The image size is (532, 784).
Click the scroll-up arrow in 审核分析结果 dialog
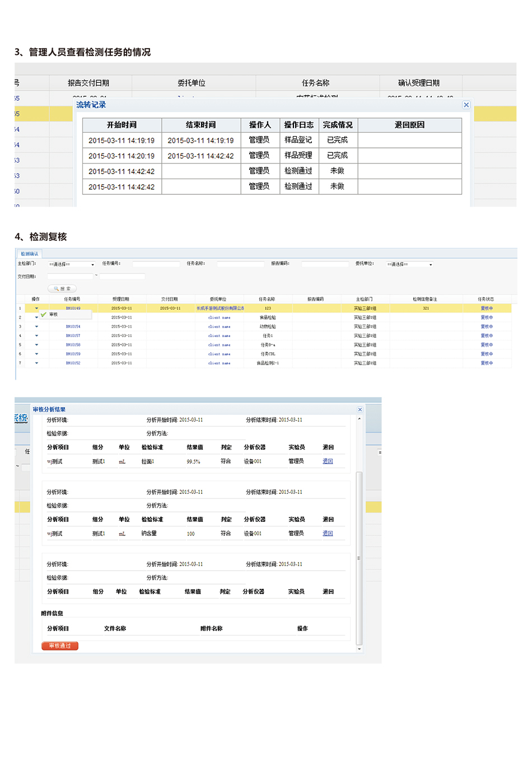click(359, 419)
